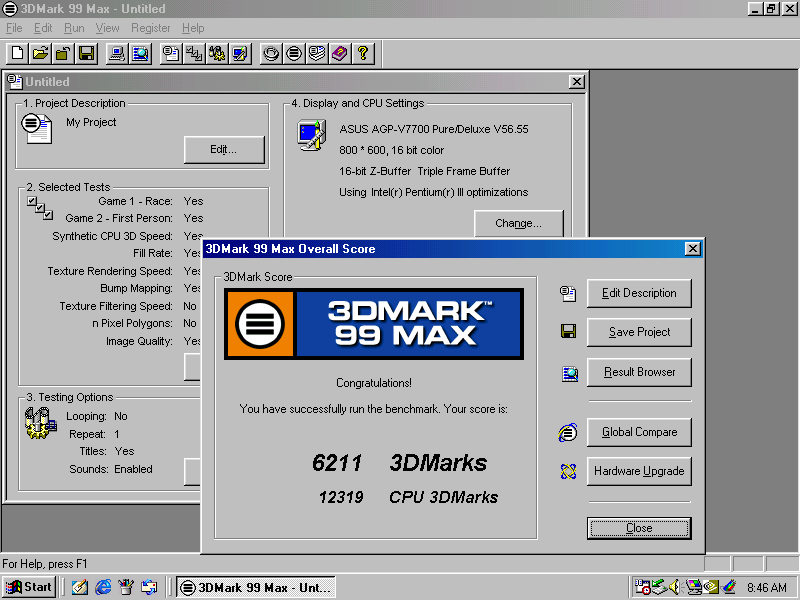Click the Game 1 - Race label
The image size is (800, 600).
pos(135,201)
